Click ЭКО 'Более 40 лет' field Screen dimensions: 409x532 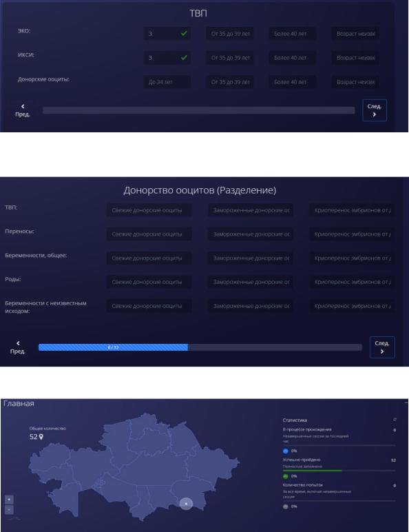pos(293,34)
